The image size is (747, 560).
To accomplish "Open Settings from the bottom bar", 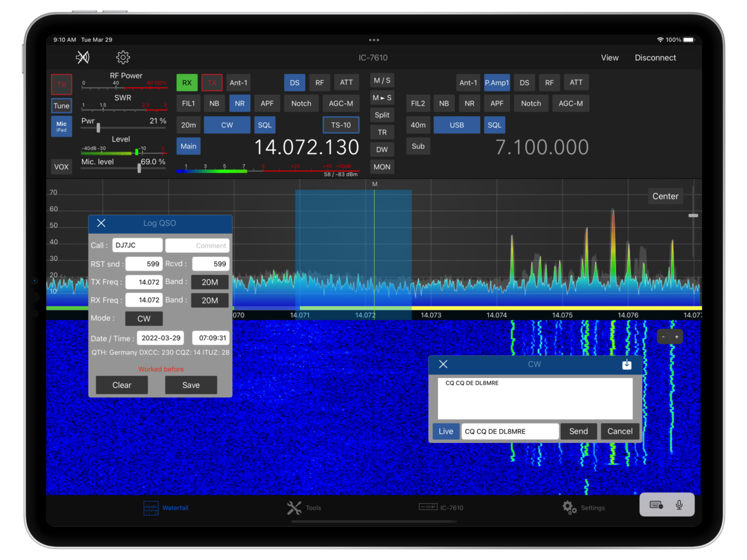I will pyautogui.click(x=584, y=507).
